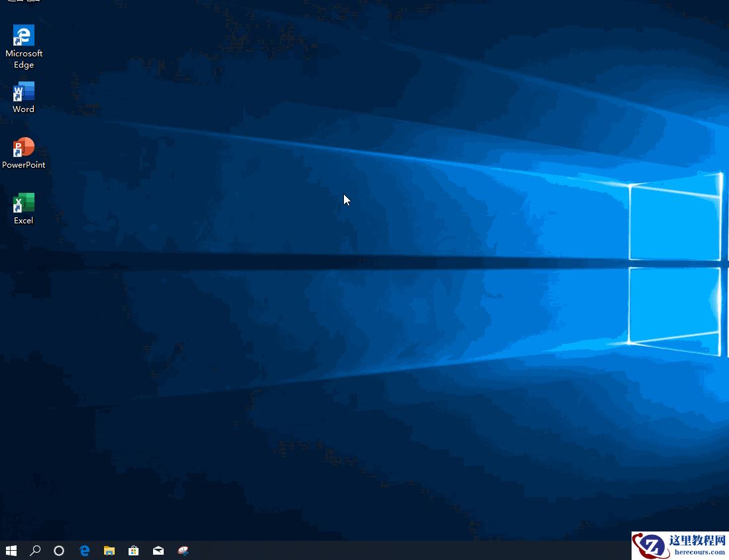Open File Explorer from the taskbar
Viewport: 729px width, 560px height.
[109, 551]
